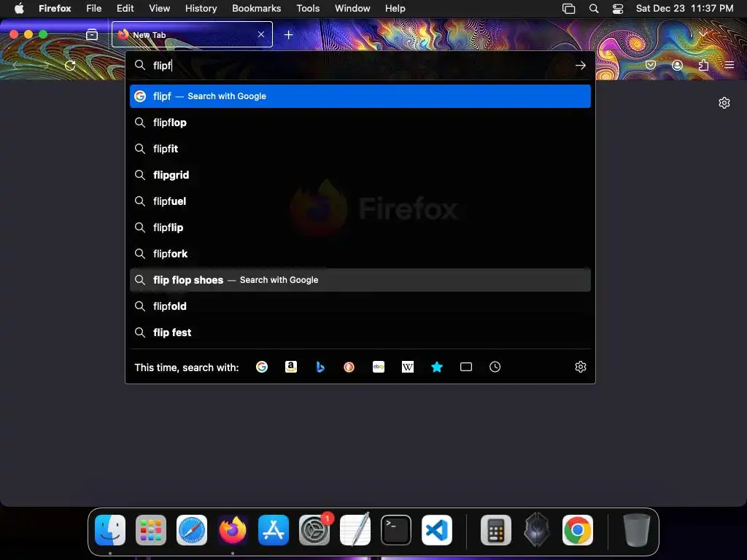Choose the 'flipflop' suggestion
Image resolution: width=747 pixels, height=560 pixels.
coord(360,122)
